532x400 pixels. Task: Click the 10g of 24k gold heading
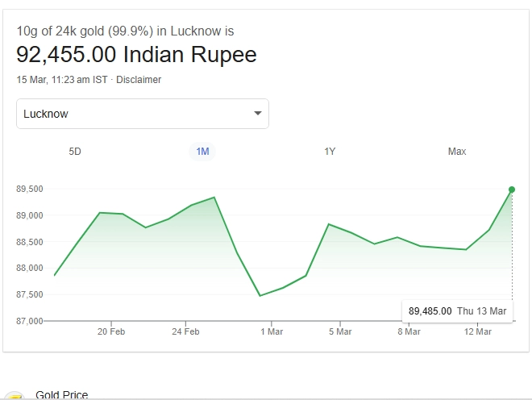point(125,31)
